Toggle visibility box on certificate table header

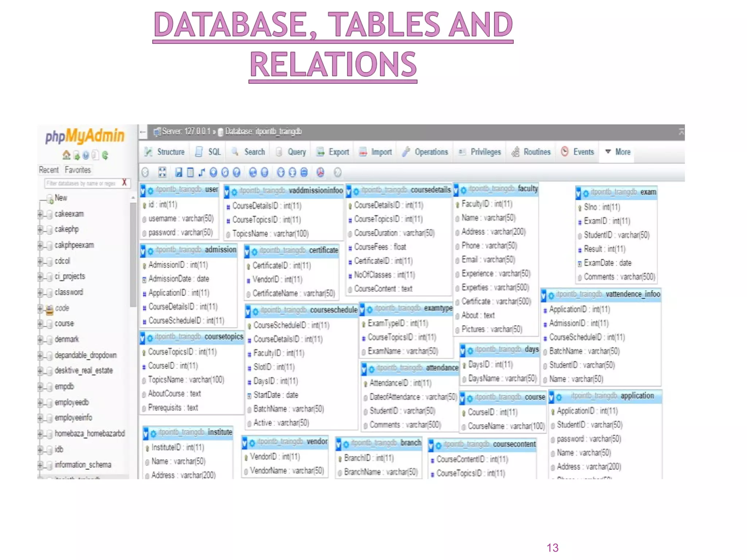247,251
